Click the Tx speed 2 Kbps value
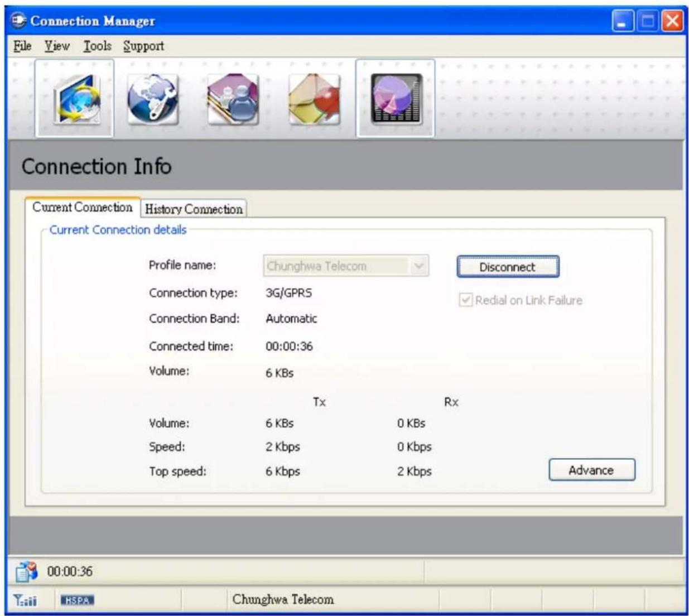Image resolution: width=689 pixels, height=616 pixels. click(x=283, y=447)
